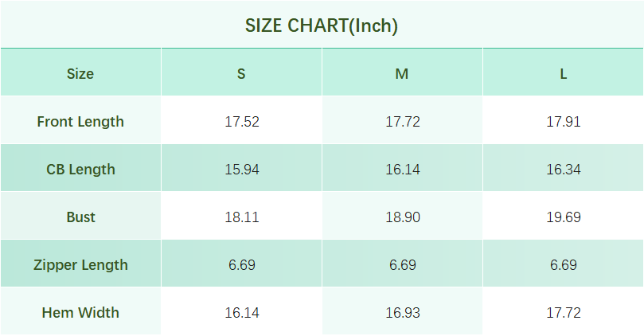The height and width of the screenshot is (336, 644).
Task: Select the Size header cell
Action: [x=80, y=74]
